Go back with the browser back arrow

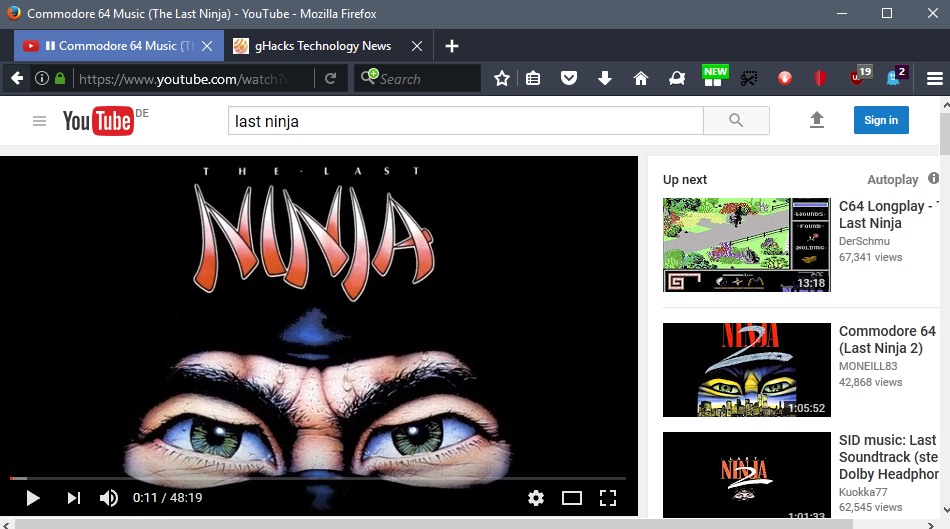17,78
